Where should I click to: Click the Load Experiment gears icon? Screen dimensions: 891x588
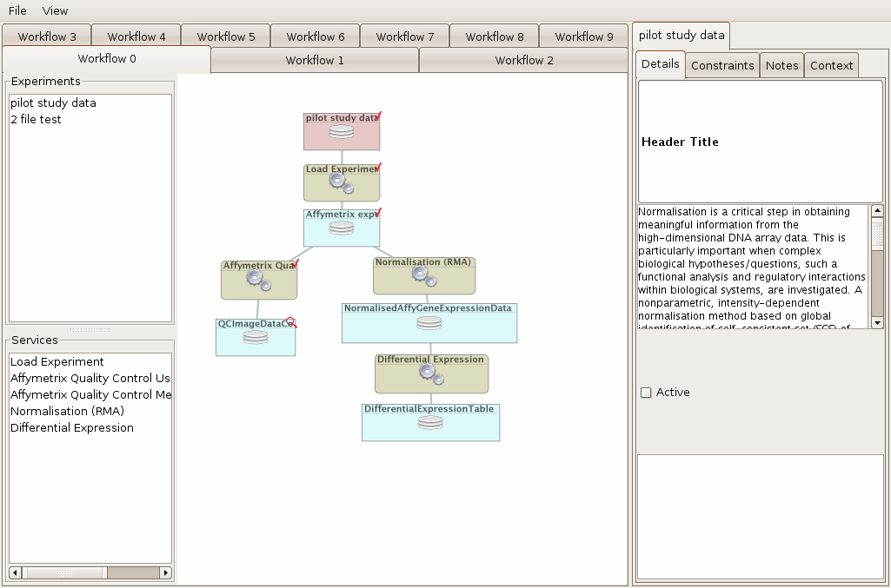(342, 183)
